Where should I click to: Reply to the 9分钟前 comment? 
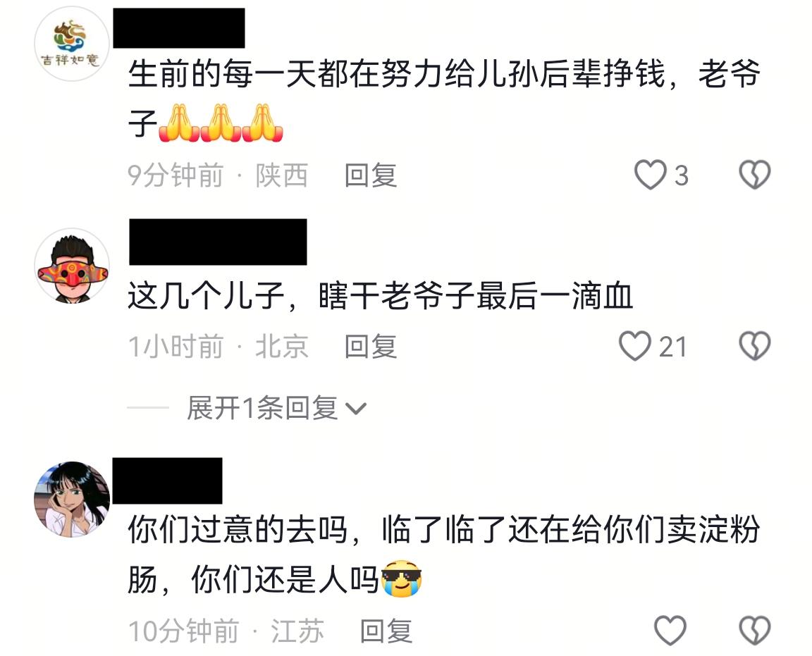[x=371, y=175]
